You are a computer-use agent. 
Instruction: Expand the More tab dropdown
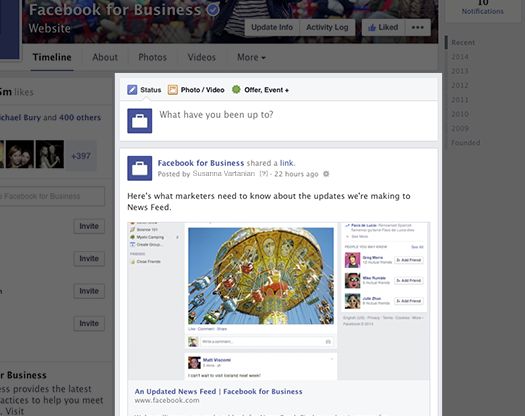pos(251,57)
